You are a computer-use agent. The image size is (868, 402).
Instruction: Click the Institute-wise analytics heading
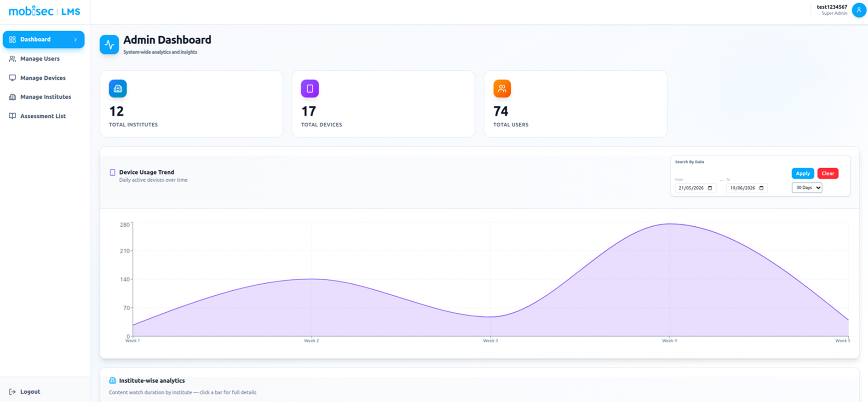coord(152,380)
